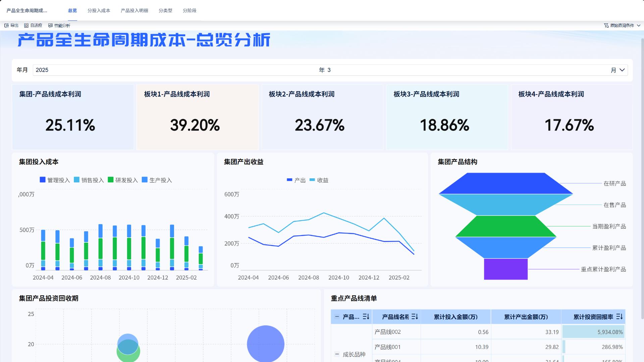Screen dimensions: 644x362
Task: Click the 导出 export icon
Action: [x=6, y=25]
